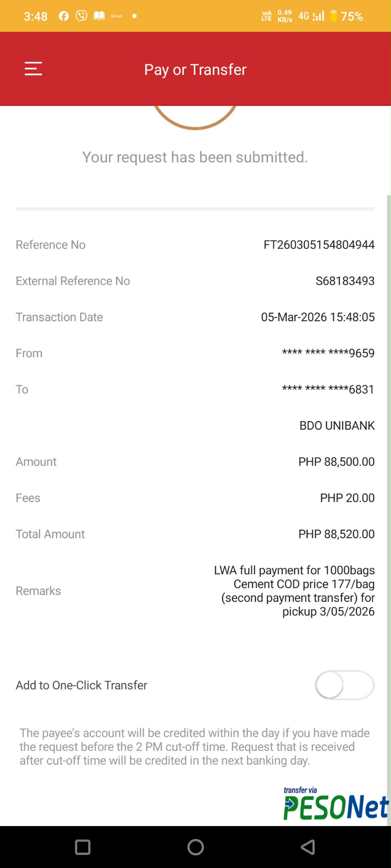Tap the transaction date value

click(x=318, y=317)
